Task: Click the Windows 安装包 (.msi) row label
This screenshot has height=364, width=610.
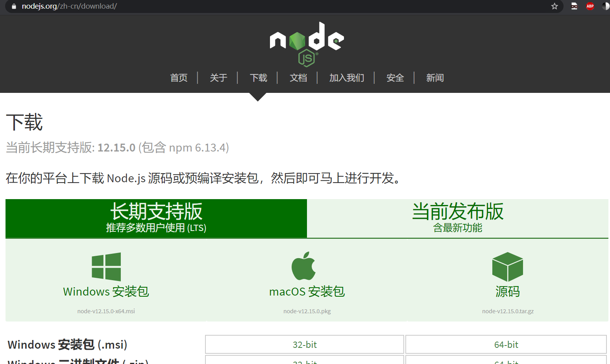Action: (67, 345)
